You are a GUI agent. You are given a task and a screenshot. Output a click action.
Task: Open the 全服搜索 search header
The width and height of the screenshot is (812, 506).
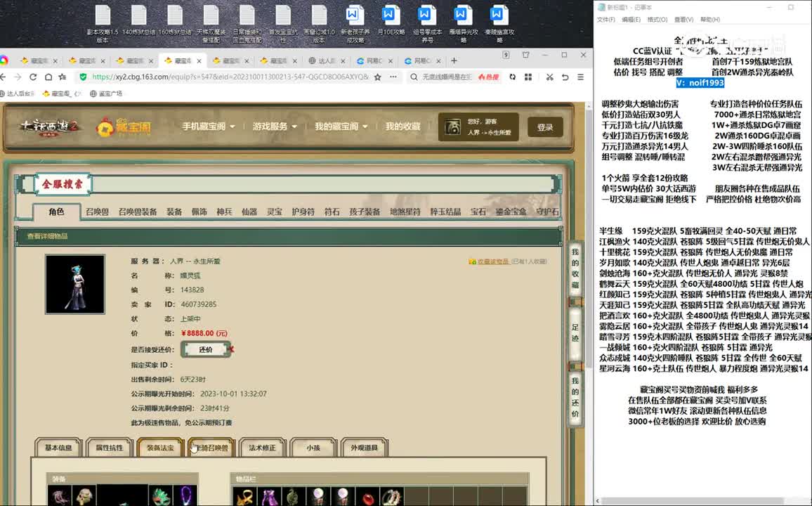pyautogui.click(x=62, y=184)
